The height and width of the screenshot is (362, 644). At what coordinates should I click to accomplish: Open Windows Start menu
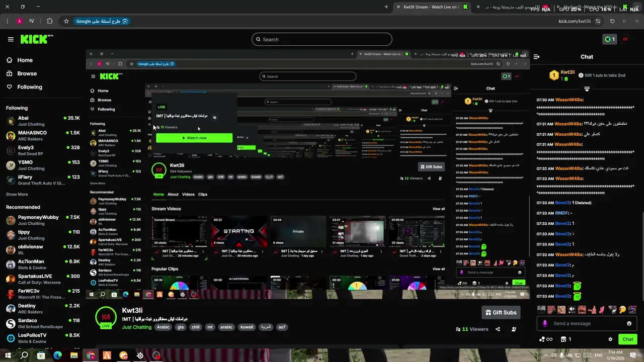click(8, 355)
